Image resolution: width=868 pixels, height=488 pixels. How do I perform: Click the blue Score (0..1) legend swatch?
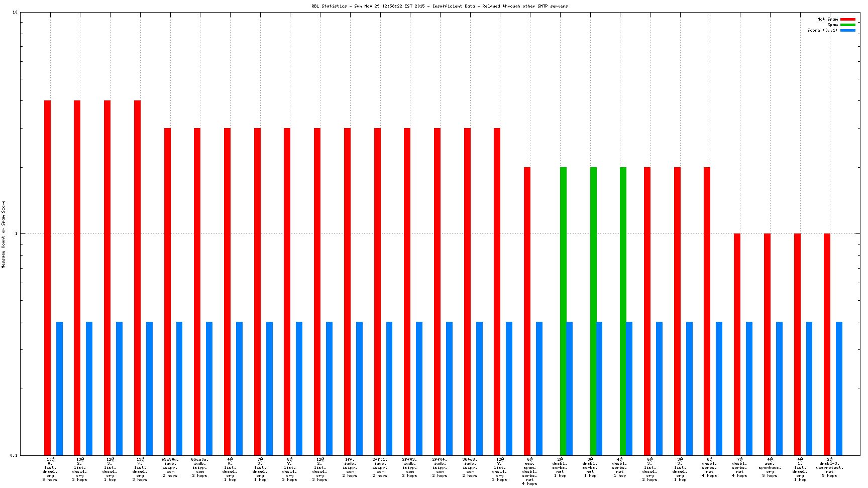(847, 30)
